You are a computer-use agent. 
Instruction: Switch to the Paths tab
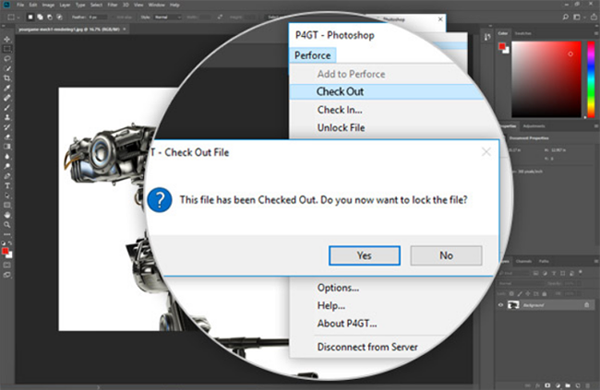544,261
